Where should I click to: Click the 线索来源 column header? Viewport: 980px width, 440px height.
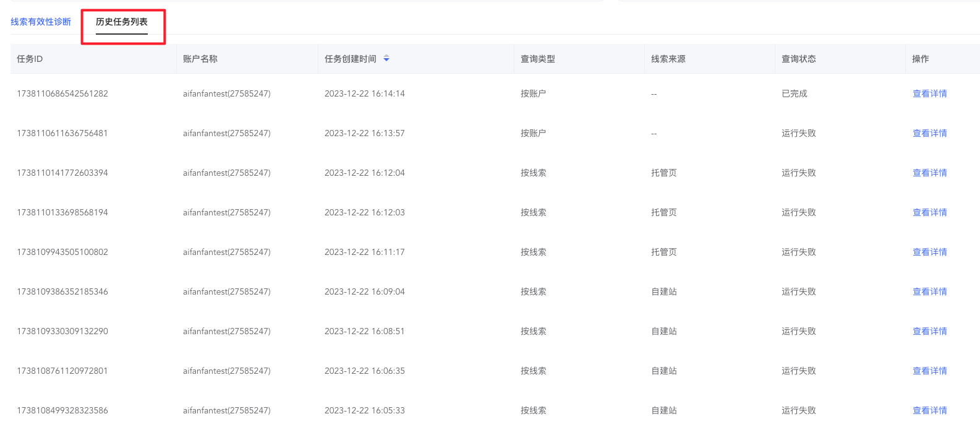[x=668, y=59]
